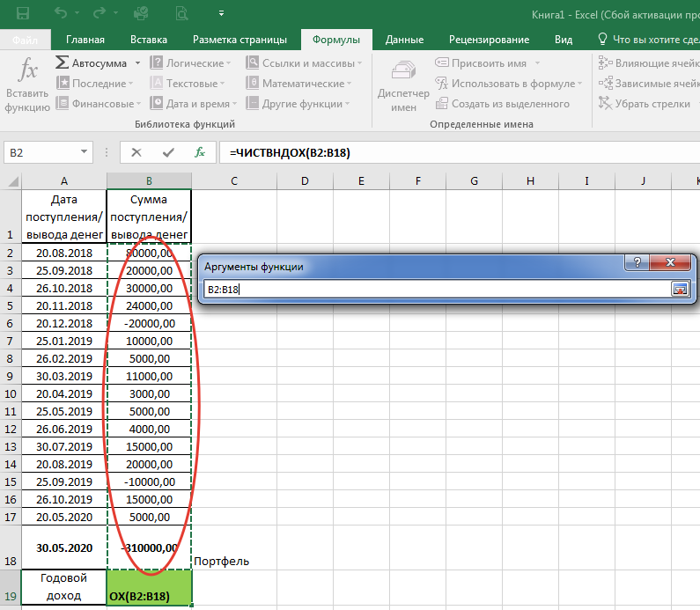The height and width of the screenshot is (610, 700).
Task: Open the Последние functions list
Action: coord(94,84)
